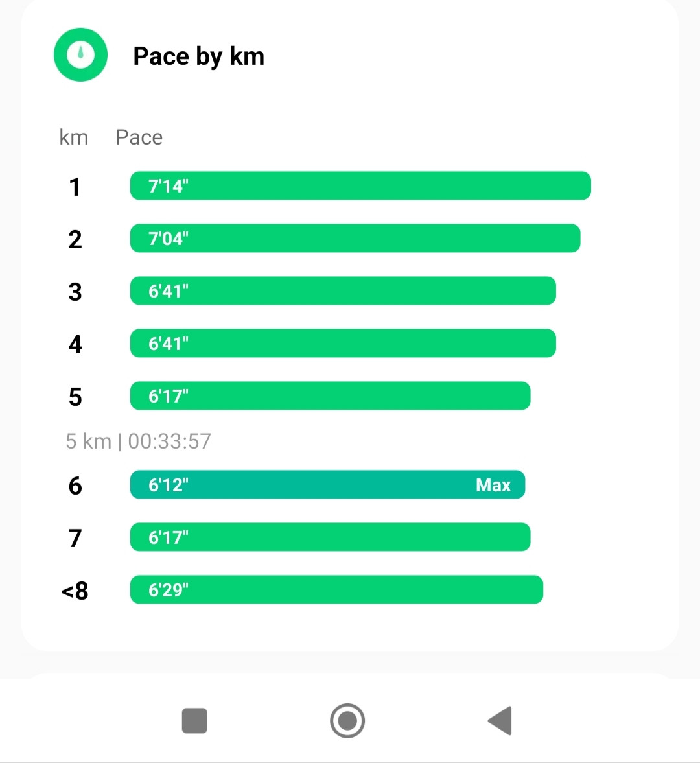Select the km 6 Max pace bar
Screen dimensions: 700x763
[327, 485]
